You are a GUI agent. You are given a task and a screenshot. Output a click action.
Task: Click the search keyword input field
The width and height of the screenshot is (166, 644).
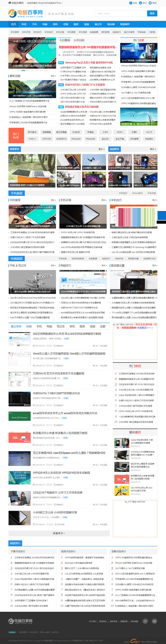tap(121, 13)
